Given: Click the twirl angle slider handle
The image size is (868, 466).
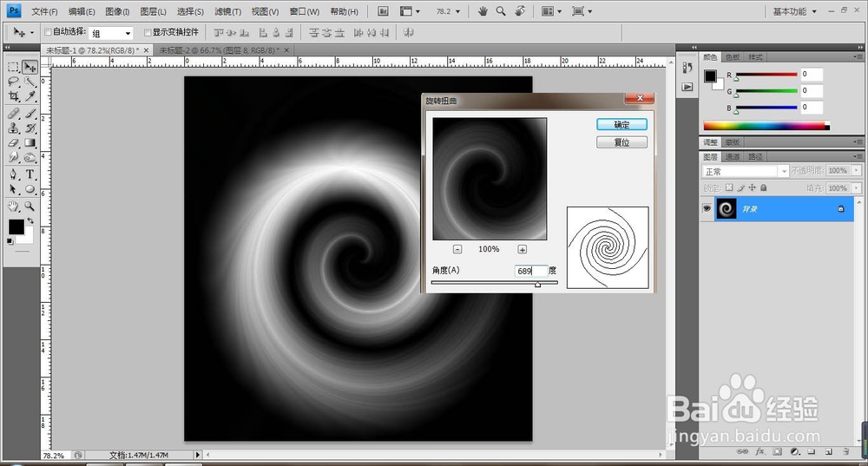Looking at the screenshot, I should [x=537, y=284].
